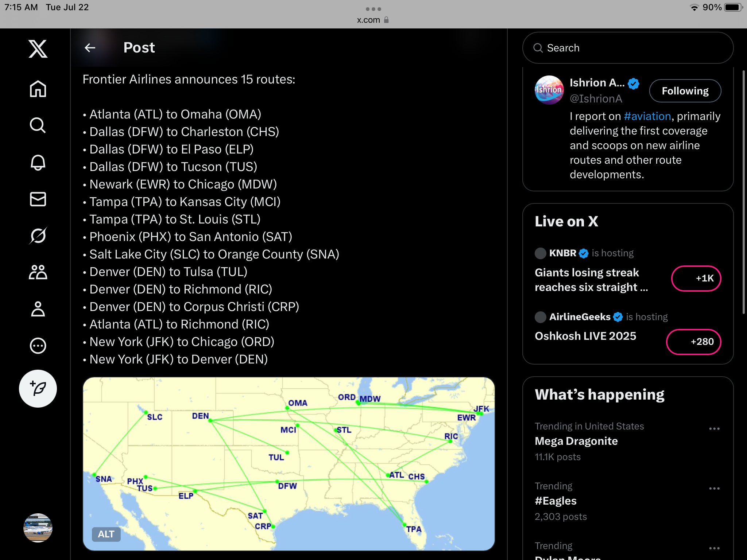
Task: Open Grok icon in sidebar
Action: (x=38, y=236)
